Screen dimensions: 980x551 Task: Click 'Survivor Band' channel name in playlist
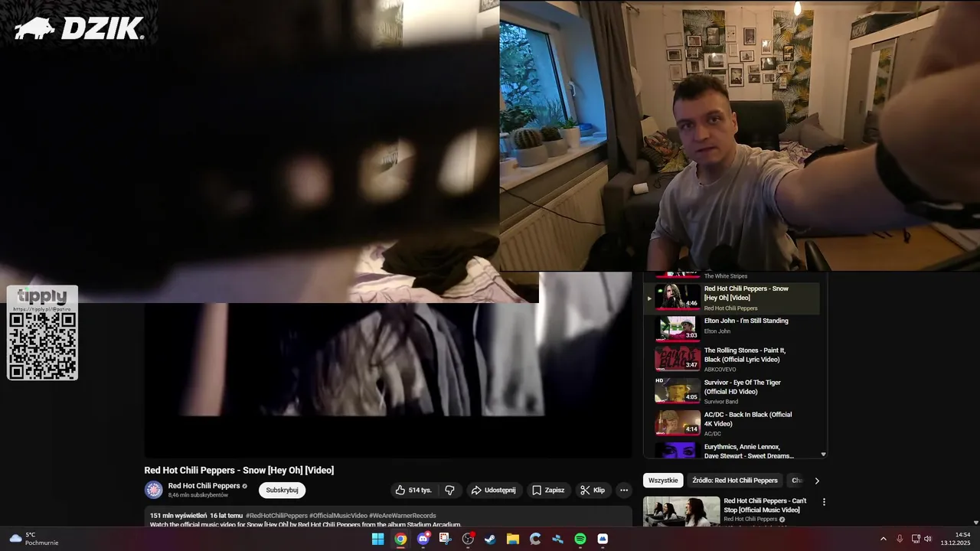(721, 402)
